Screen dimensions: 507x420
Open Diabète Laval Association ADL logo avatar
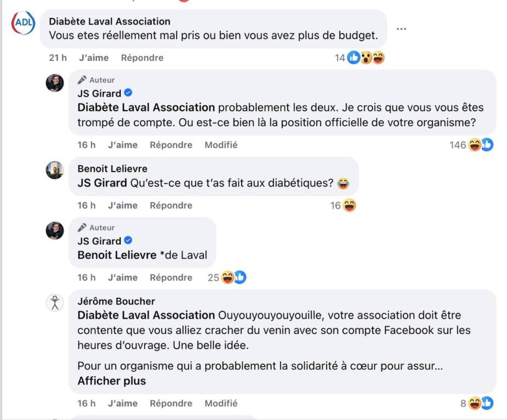22,23
